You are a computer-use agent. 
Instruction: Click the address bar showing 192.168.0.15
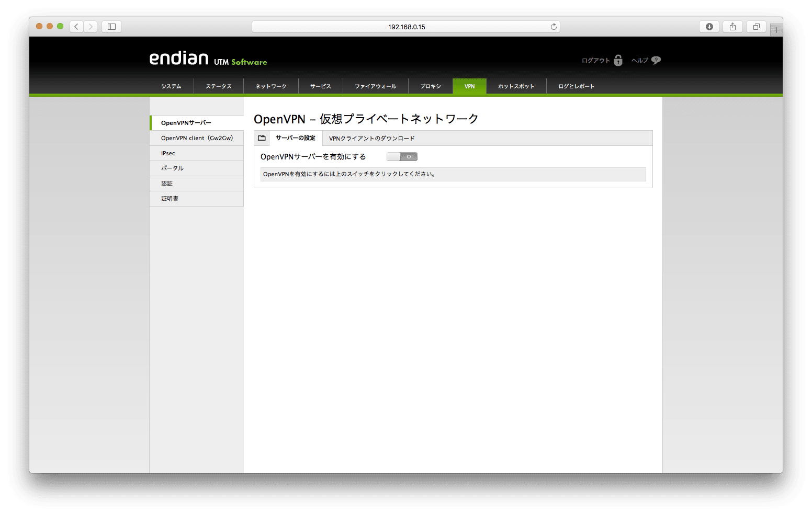(406, 27)
